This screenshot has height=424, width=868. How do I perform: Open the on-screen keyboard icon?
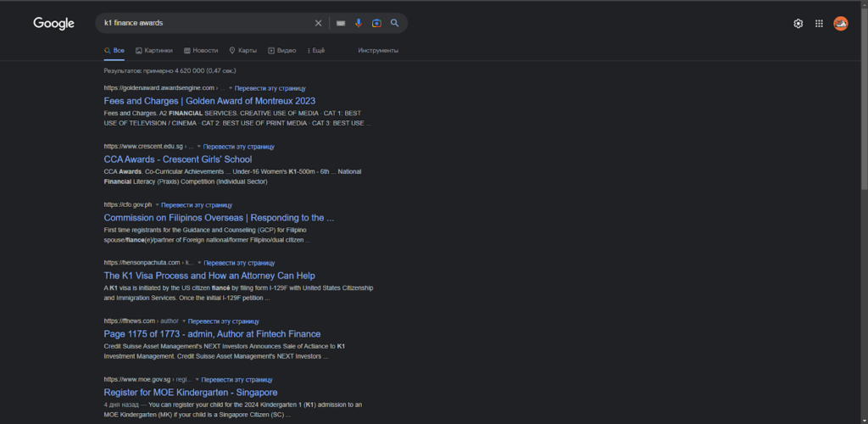pyautogui.click(x=341, y=23)
